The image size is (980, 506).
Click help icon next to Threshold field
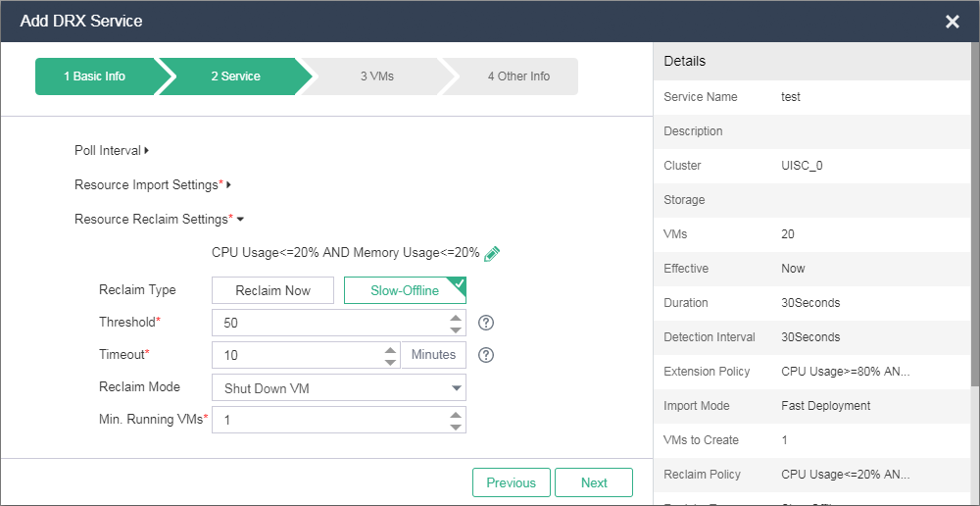[485, 323]
